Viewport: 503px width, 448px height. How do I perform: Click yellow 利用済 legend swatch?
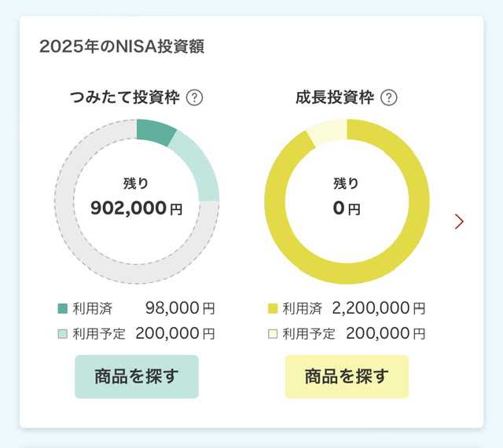point(274,309)
